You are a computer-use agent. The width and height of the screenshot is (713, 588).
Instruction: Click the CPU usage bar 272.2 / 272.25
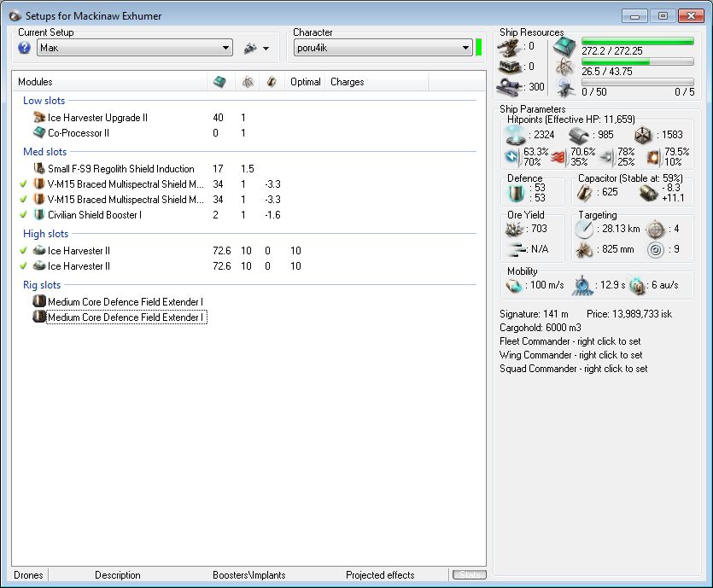pos(638,41)
